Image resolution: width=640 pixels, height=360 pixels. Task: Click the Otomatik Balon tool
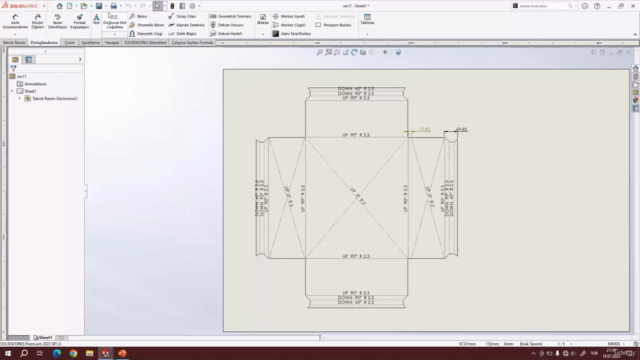(147, 25)
